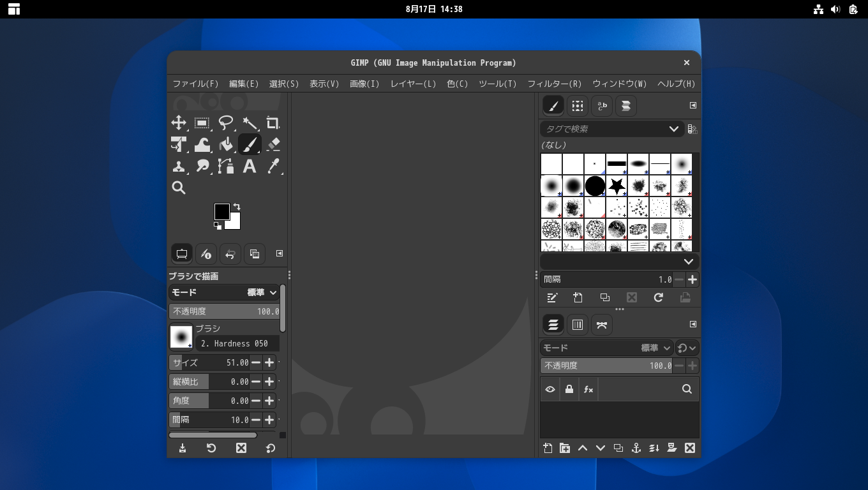Viewport: 868px width, 490px height.
Task: Delete the current brush
Action: (x=632, y=297)
